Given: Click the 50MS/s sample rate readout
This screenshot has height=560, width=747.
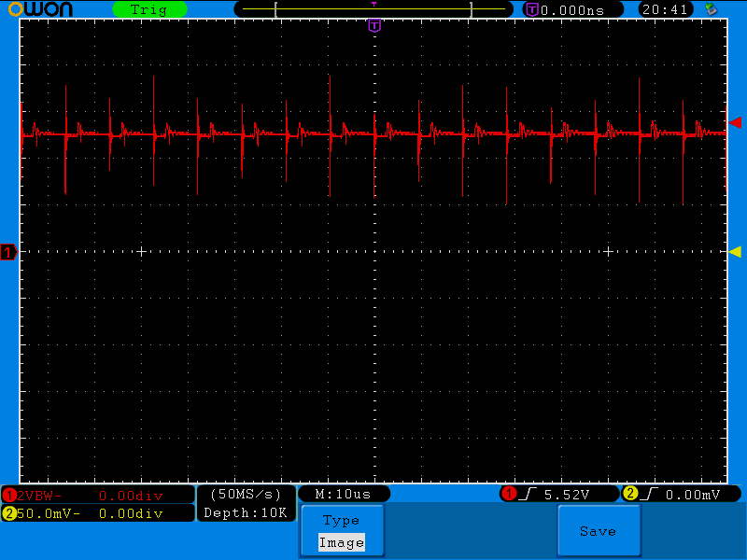Looking at the screenshot, I should point(247,494).
